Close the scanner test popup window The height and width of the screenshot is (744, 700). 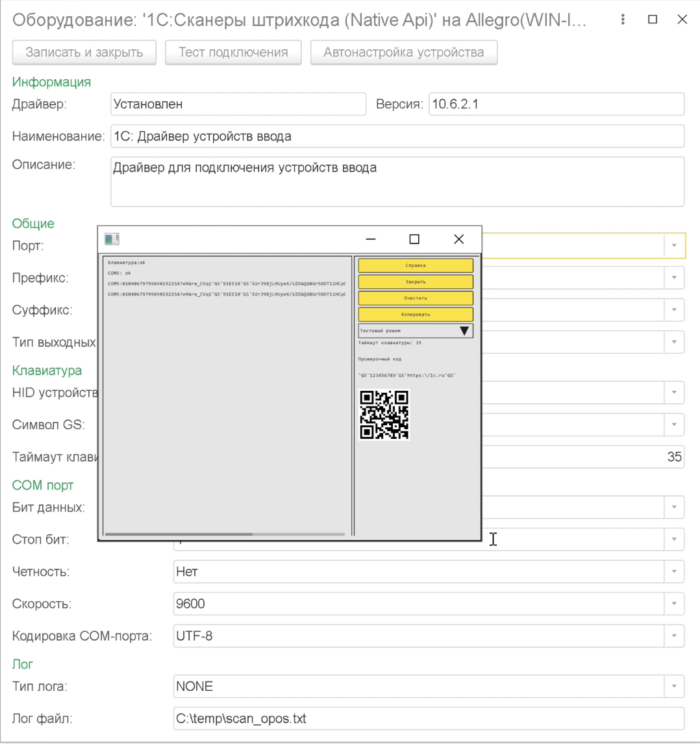tap(458, 240)
